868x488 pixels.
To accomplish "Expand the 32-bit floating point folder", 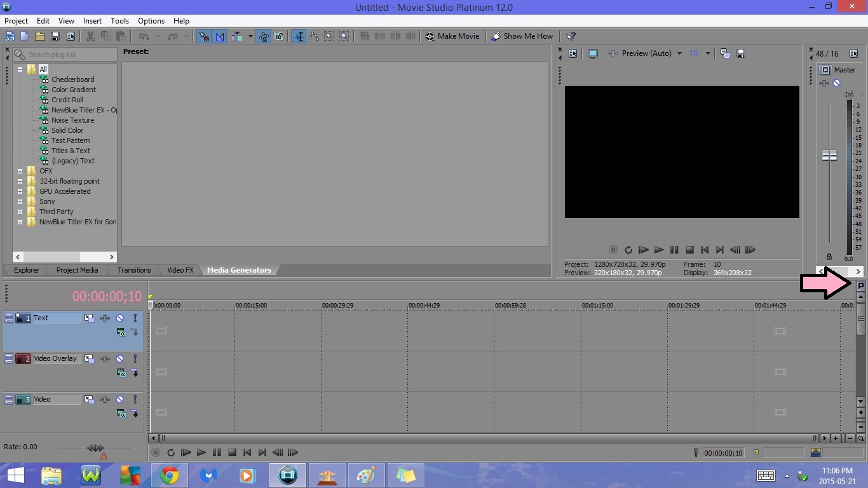I will click(x=20, y=181).
